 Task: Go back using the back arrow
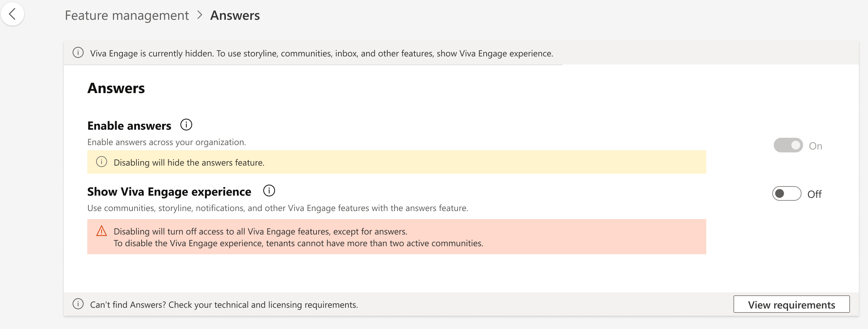pos(12,14)
